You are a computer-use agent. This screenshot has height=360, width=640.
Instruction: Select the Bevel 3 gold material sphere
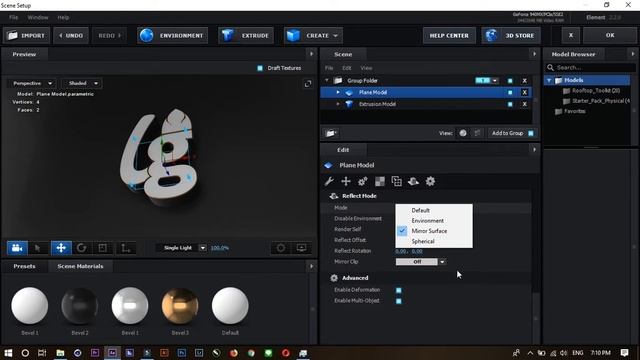pyautogui.click(x=180, y=306)
